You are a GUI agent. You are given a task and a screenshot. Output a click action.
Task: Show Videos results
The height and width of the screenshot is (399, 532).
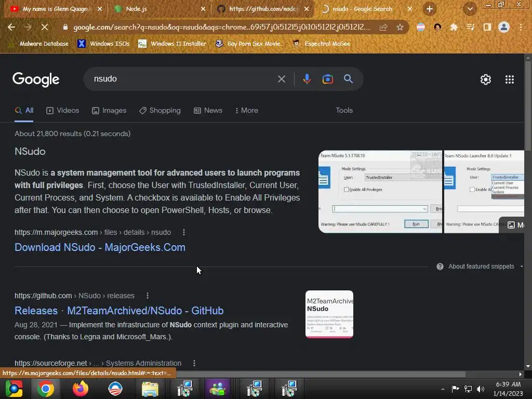click(x=63, y=111)
